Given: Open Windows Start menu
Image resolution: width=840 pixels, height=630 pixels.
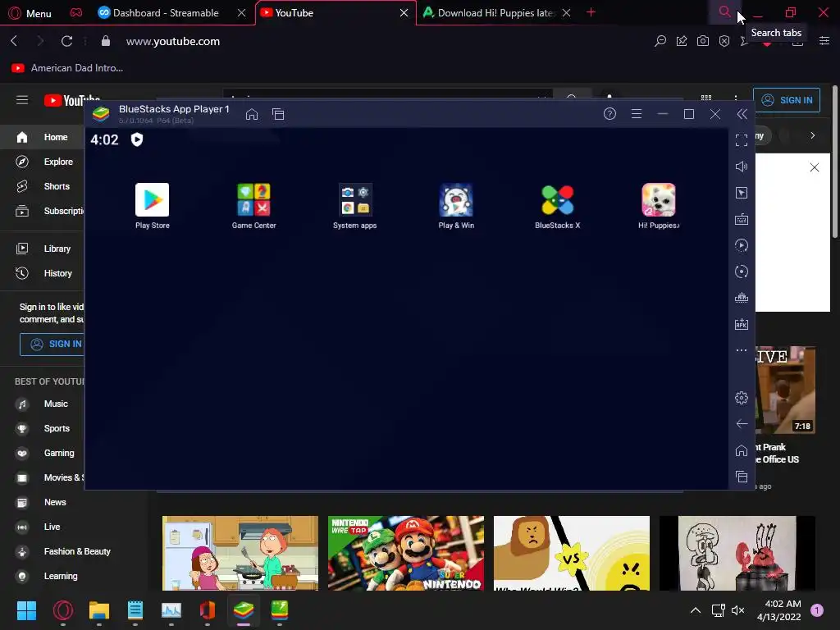Looking at the screenshot, I should tap(26, 610).
